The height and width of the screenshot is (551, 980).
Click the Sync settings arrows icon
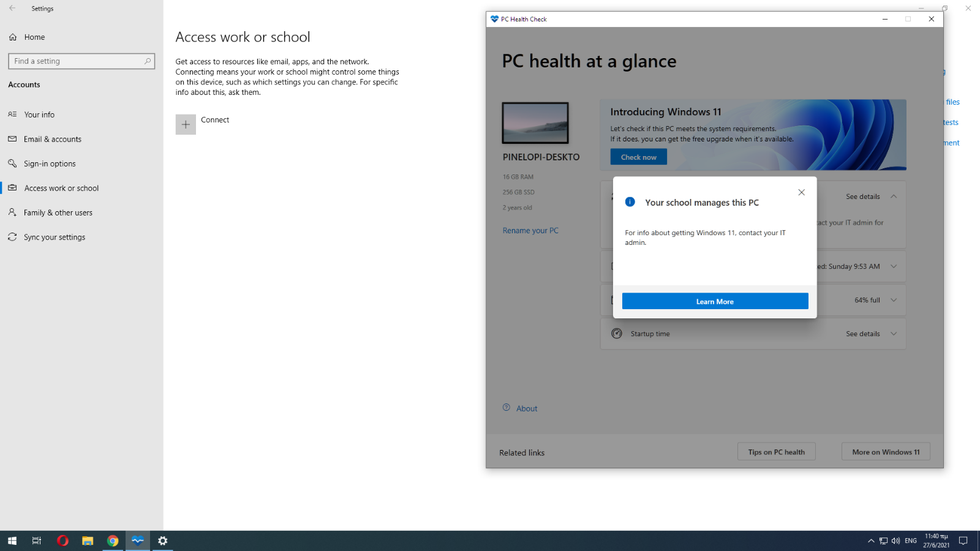pyautogui.click(x=12, y=237)
